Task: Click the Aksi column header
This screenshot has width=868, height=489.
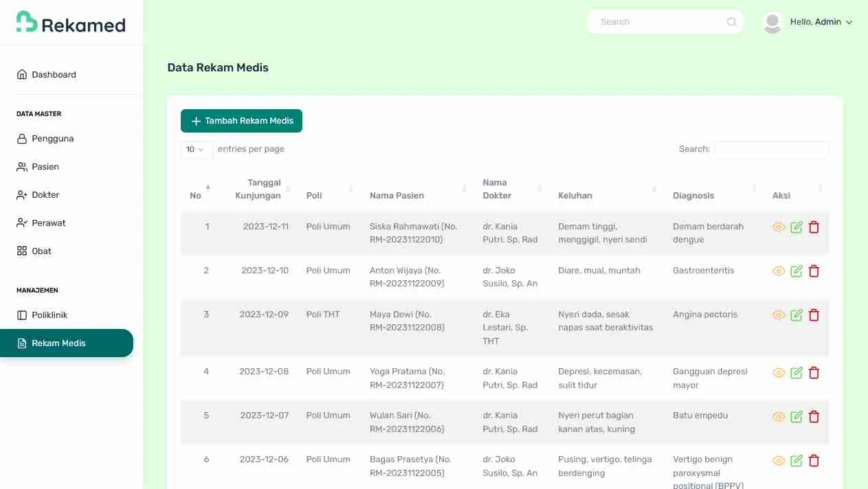Action: pyautogui.click(x=781, y=195)
